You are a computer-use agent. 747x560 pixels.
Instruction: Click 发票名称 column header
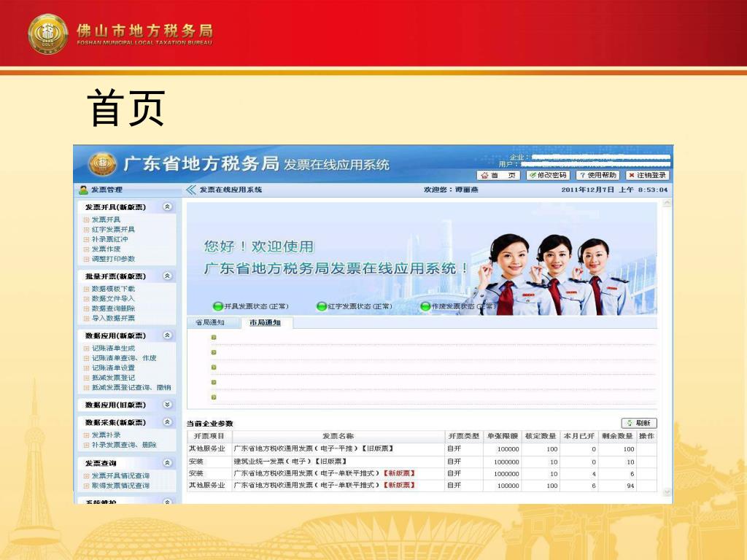coord(338,436)
